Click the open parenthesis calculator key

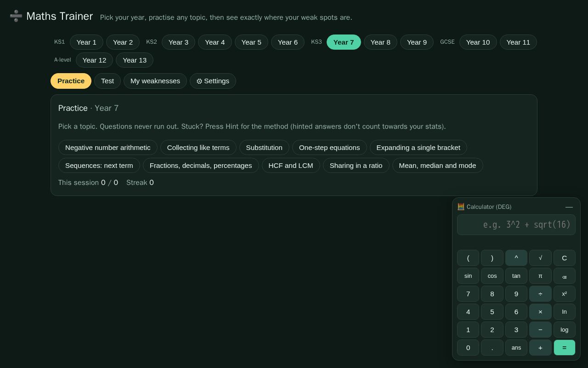(x=468, y=258)
